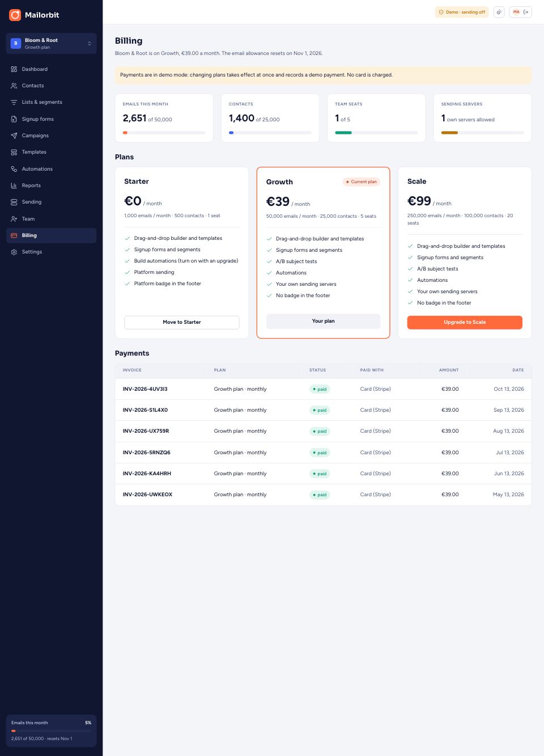Open the Settings gear icon
544x756 pixels.
point(14,252)
